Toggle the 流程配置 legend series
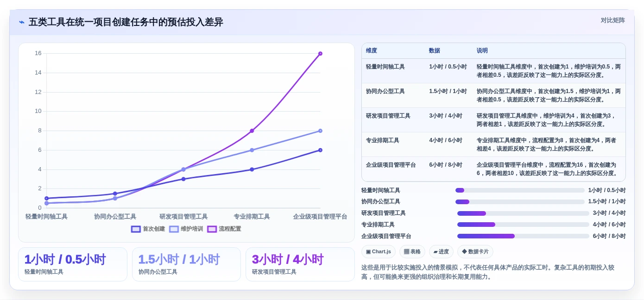 click(x=224, y=229)
